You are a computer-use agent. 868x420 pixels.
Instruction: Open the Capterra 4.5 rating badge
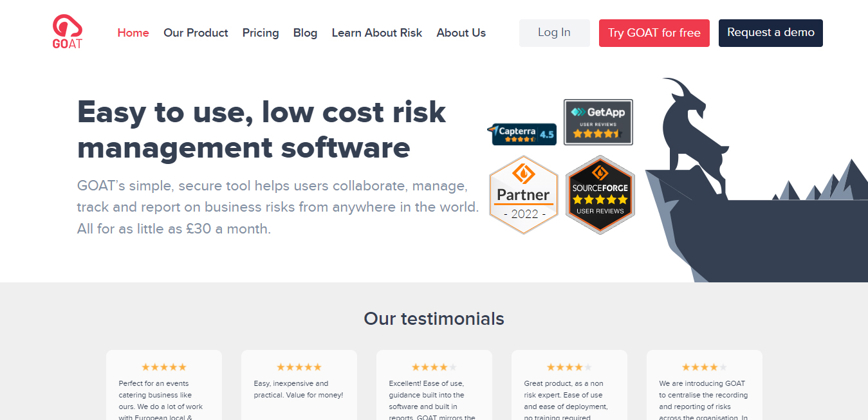(522, 134)
